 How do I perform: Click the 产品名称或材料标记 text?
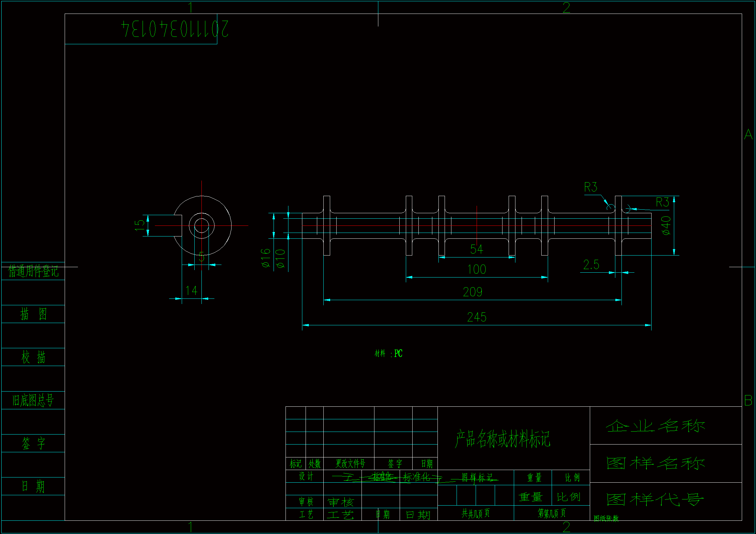pos(502,439)
